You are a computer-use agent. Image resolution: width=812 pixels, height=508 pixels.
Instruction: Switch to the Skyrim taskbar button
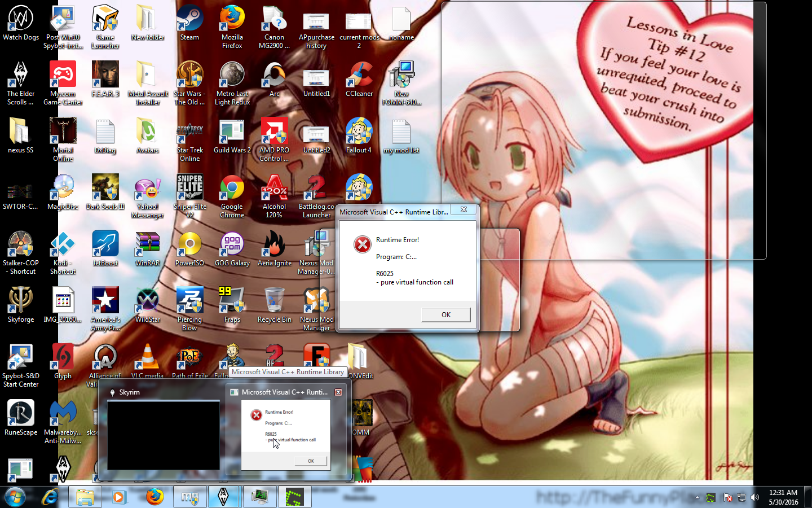pyautogui.click(x=224, y=497)
